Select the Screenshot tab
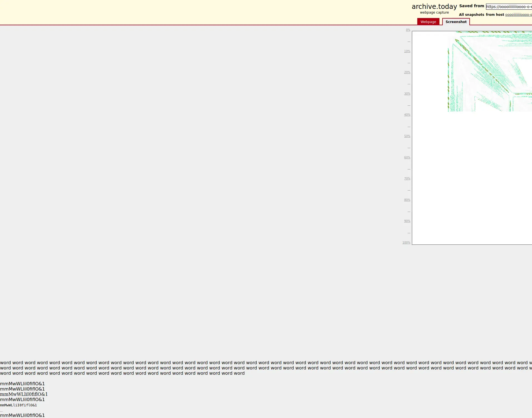This screenshot has width=532, height=418. (456, 22)
